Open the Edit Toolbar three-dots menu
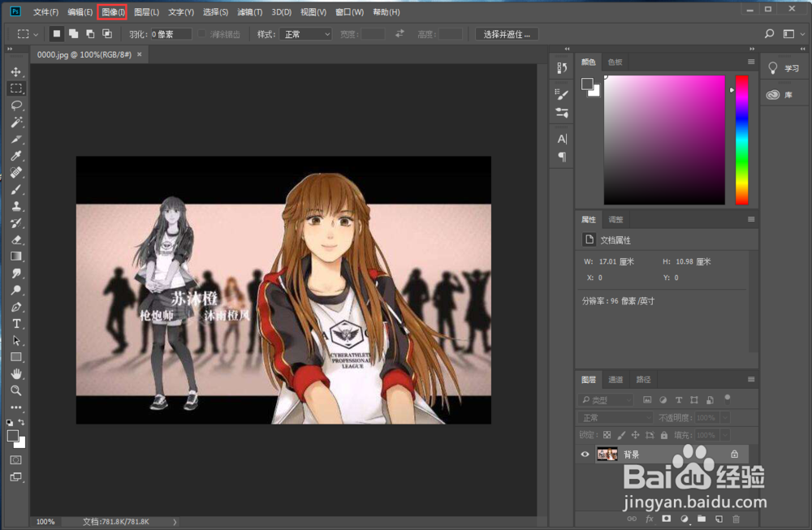 pyautogui.click(x=16, y=407)
